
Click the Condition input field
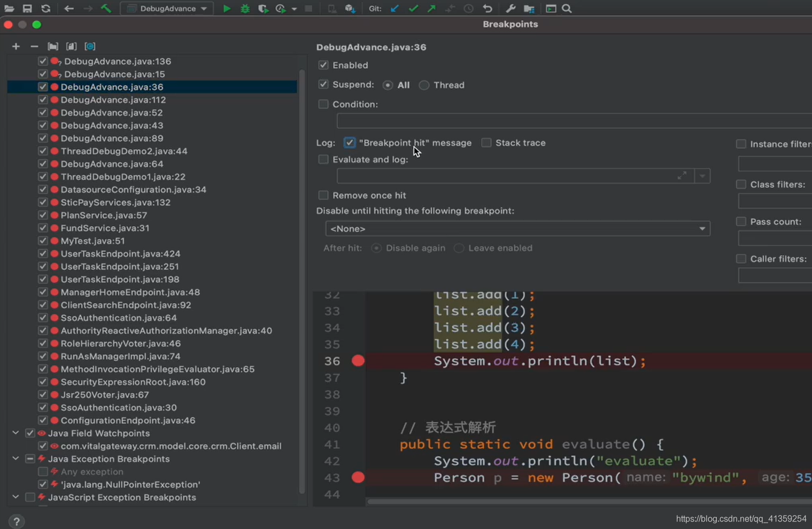click(574, 121)
